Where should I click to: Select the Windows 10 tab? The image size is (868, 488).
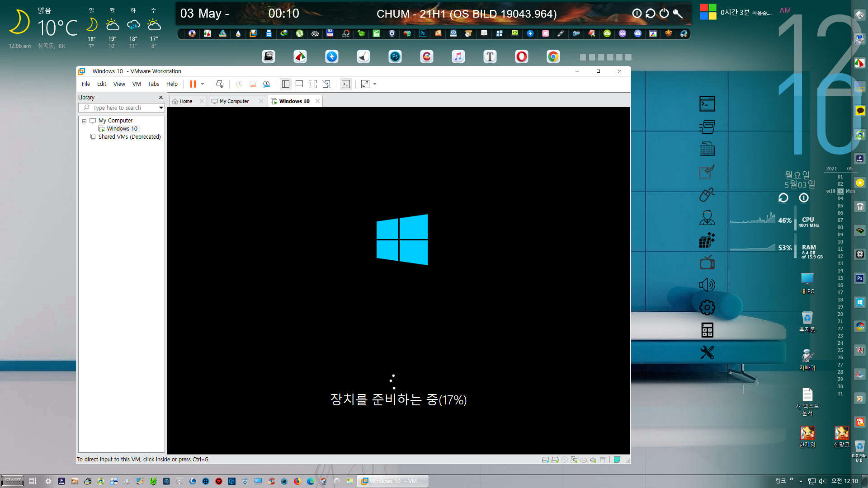[x=294, y=101]
